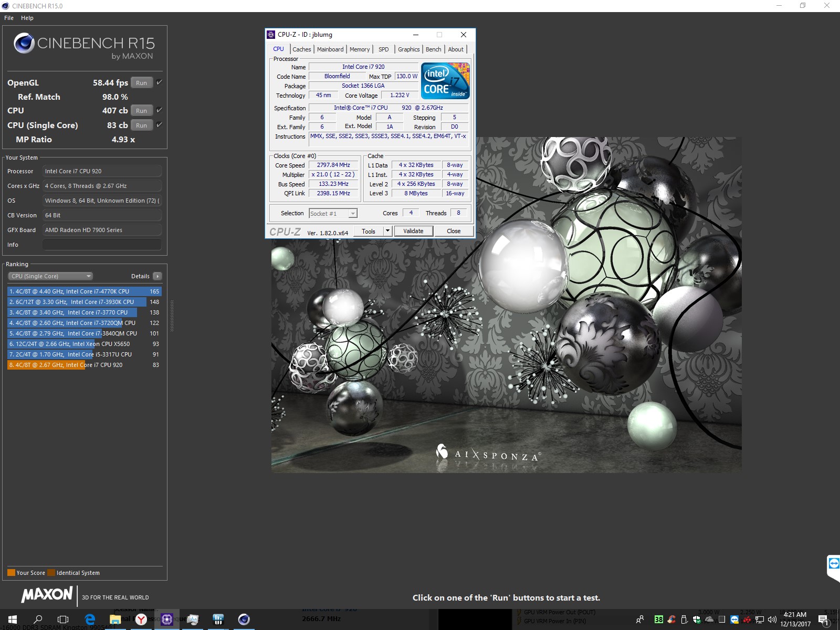Open Task View on the taskbar
Image resolution: width=840 pixels, height=630 pixels.
click(x=63, y=619)
